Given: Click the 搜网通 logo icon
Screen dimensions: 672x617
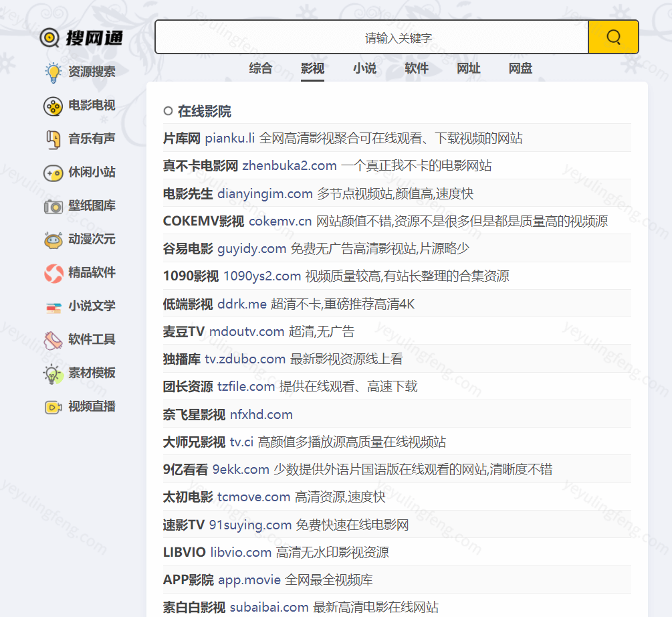Looking at the screenshot, I should 49,37.
